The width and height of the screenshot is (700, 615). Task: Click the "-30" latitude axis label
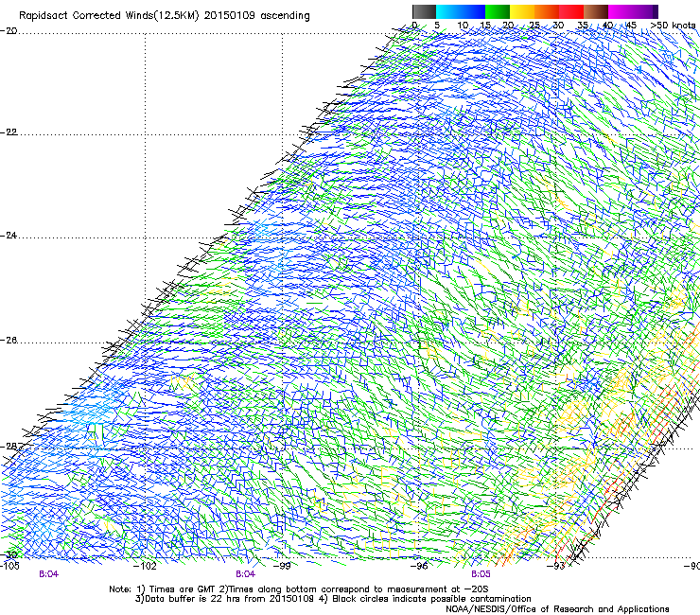[x=9, y=555]
